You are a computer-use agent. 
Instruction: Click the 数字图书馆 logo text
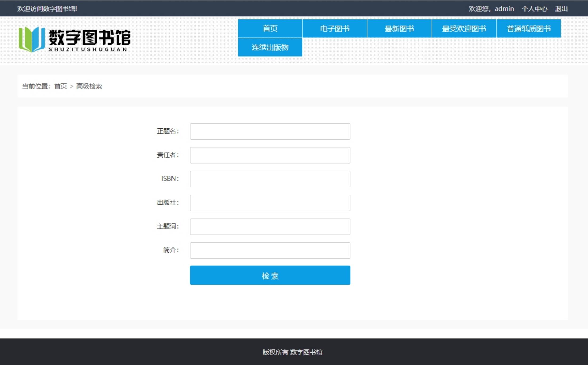tap(90, 38)
